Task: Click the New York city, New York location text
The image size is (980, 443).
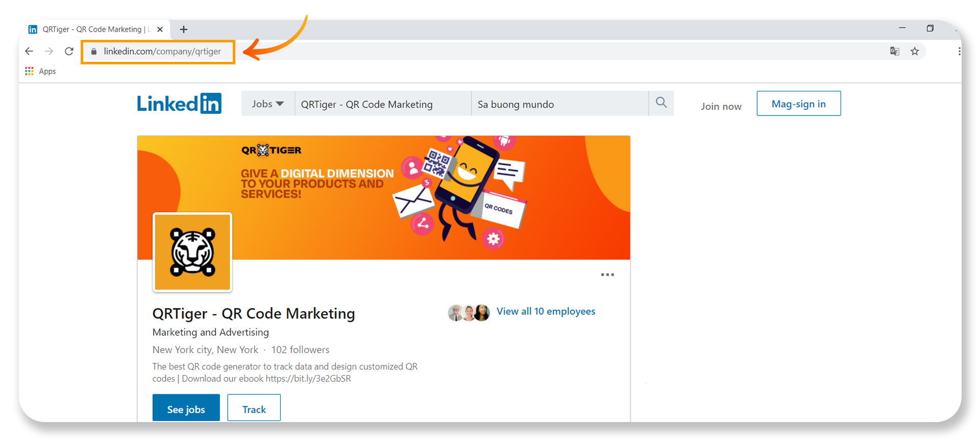Action: tap(205, 349)
